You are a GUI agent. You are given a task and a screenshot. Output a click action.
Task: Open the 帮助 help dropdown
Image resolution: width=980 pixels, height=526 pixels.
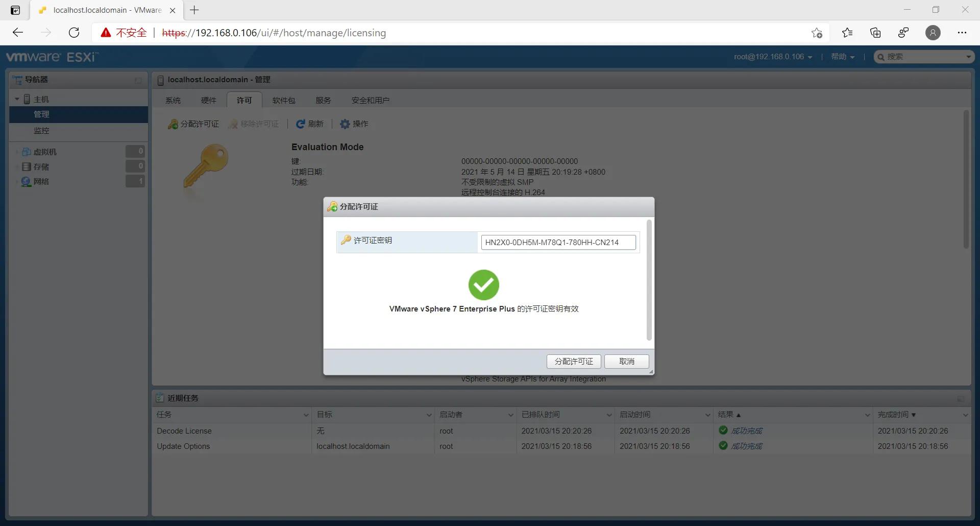point(843,57)
